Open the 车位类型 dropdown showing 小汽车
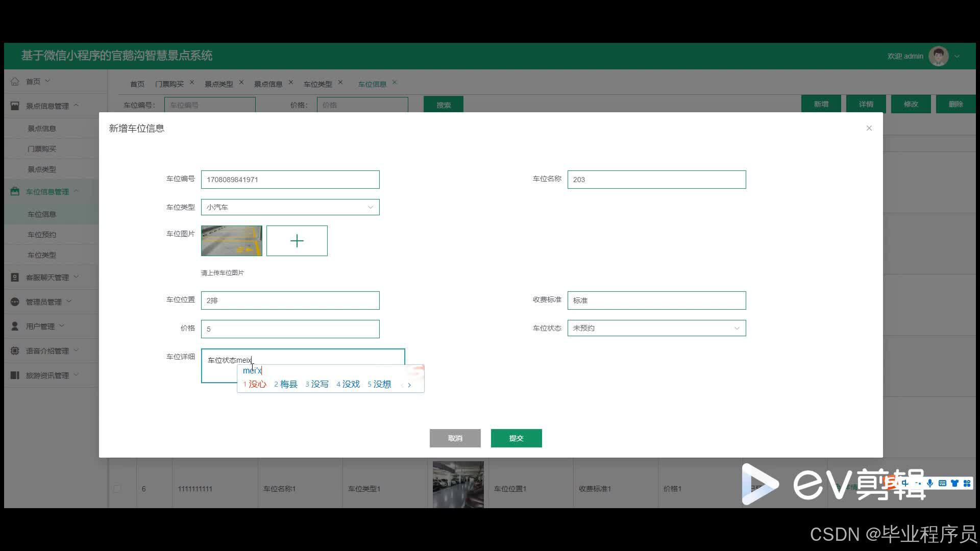This screenshot has height=551, width=980. pyautogui.click(x=290, y=207)
